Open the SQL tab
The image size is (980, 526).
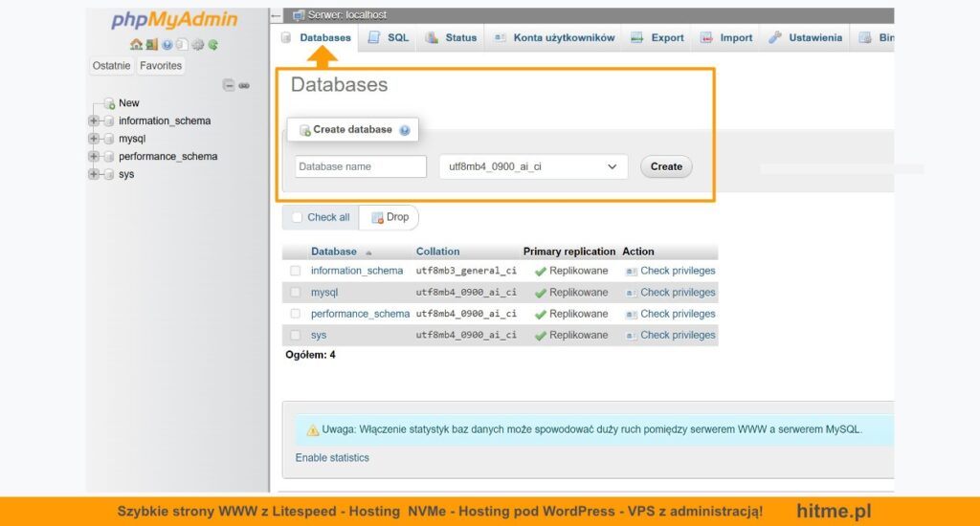[x=389, y=37]
